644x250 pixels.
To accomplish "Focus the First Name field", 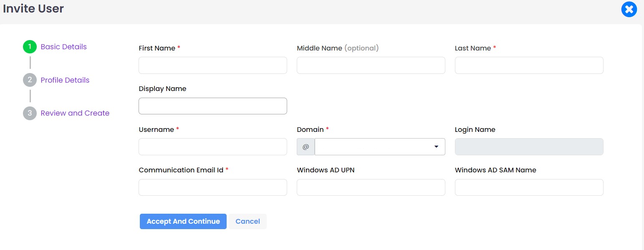I will (x=213, y=66).
